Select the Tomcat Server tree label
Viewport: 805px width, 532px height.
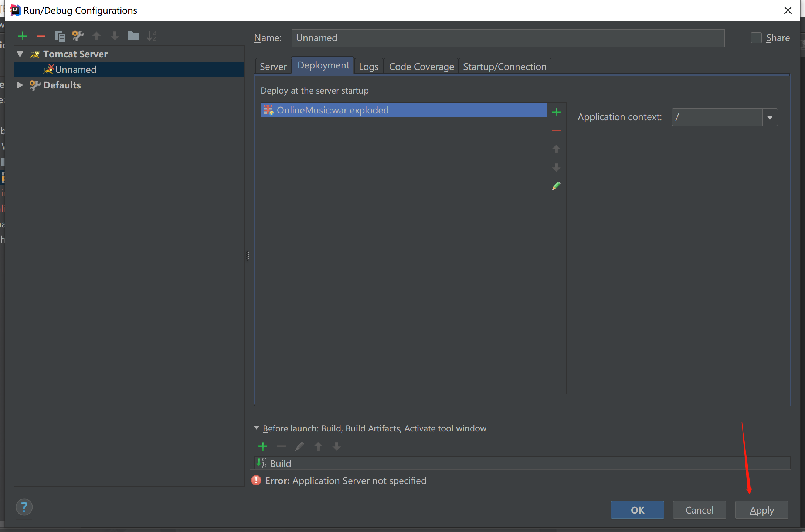[75, 54]
